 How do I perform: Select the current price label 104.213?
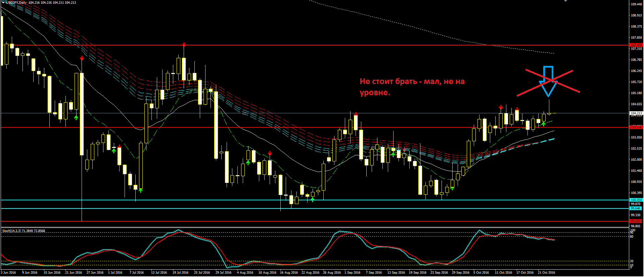[636, 113]
